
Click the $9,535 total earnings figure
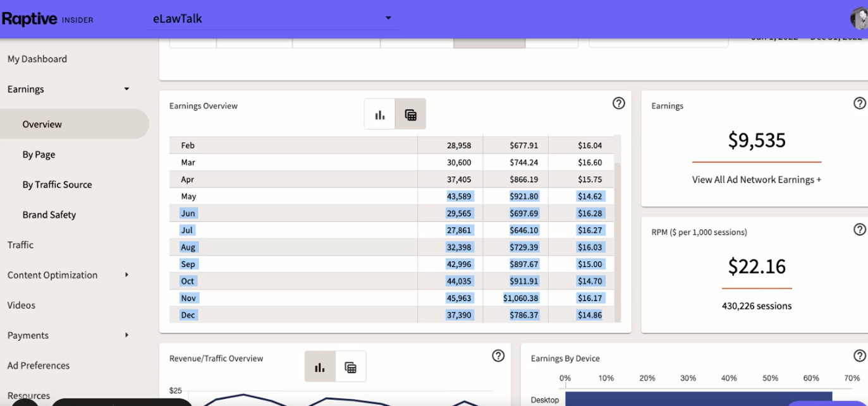[757, 140]
